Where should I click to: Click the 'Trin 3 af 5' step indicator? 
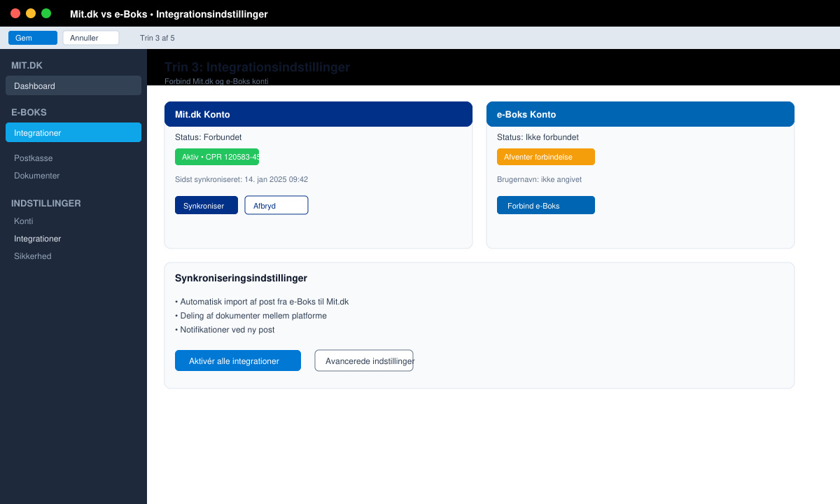pyautogui.click(x=157, y=38)
